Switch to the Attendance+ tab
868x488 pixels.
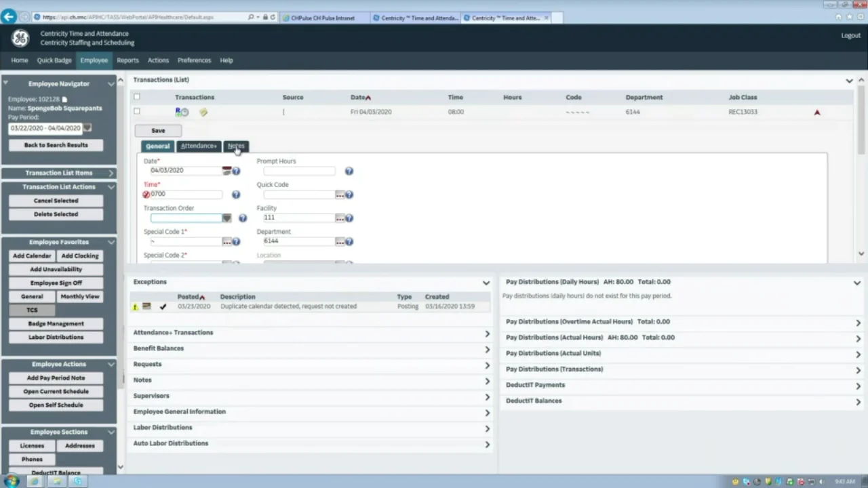[199, 146]
